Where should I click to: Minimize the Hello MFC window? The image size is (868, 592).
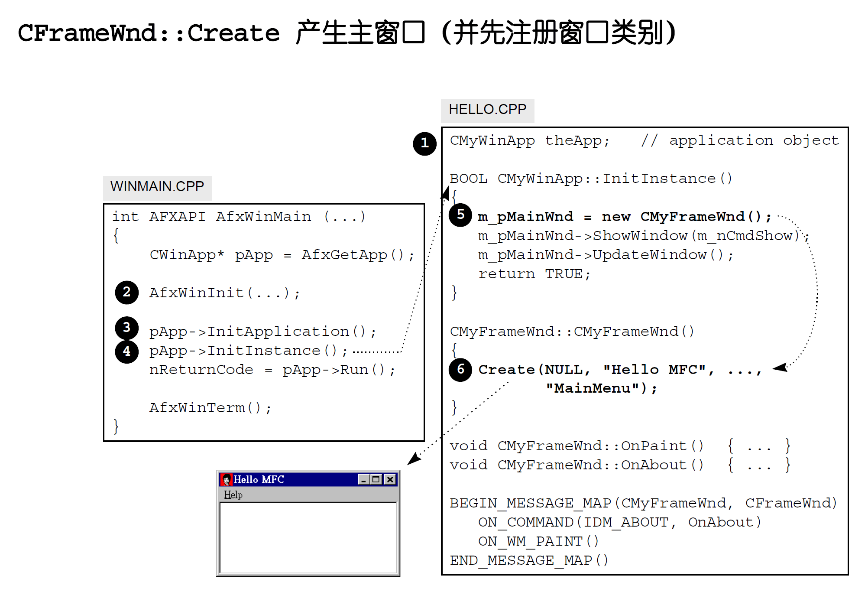[x=363, y=479]
